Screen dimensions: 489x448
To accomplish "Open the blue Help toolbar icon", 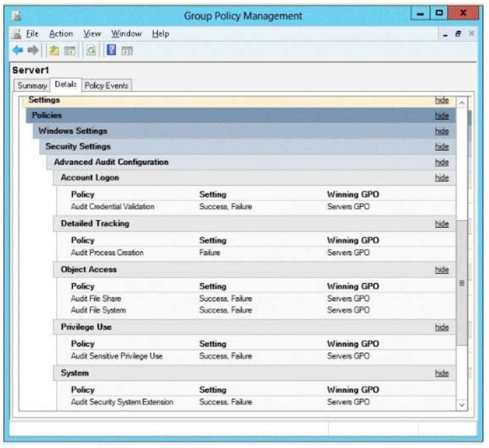I will coord(111,50).
